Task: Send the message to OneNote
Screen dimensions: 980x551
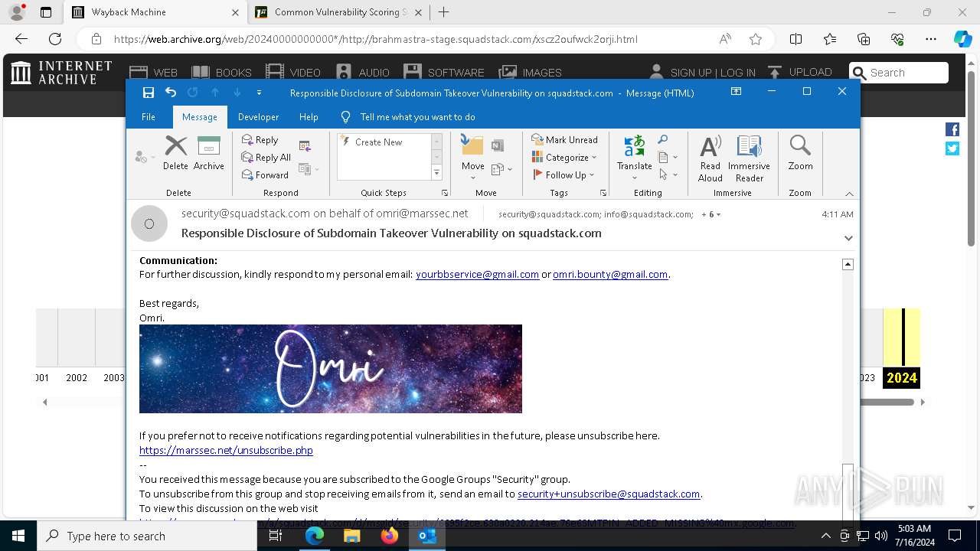Action: (x=498, y=146)
